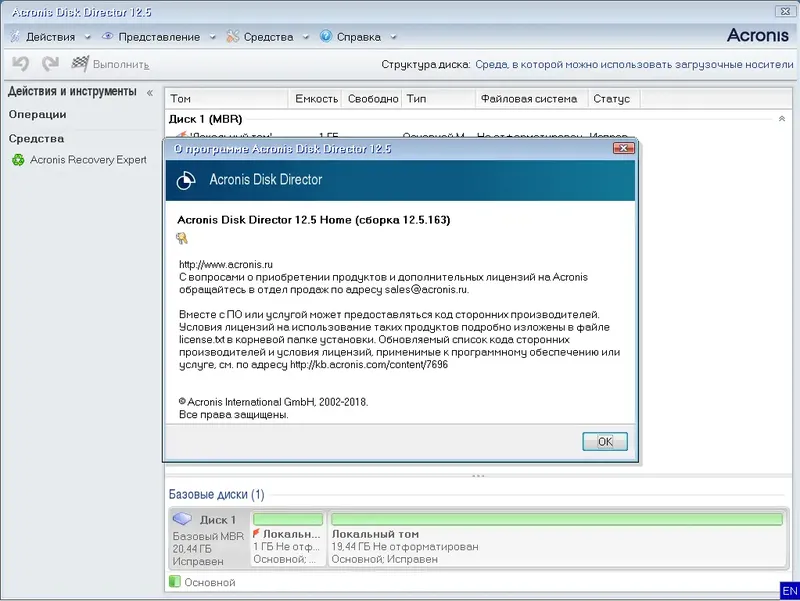Click the Disk 1 drive icon

tap(182, 519)
